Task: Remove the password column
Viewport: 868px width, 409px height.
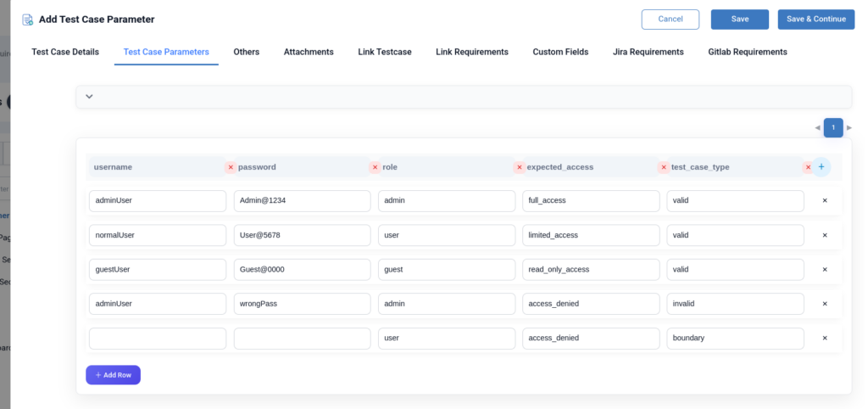Action: (x=375, y=167)
